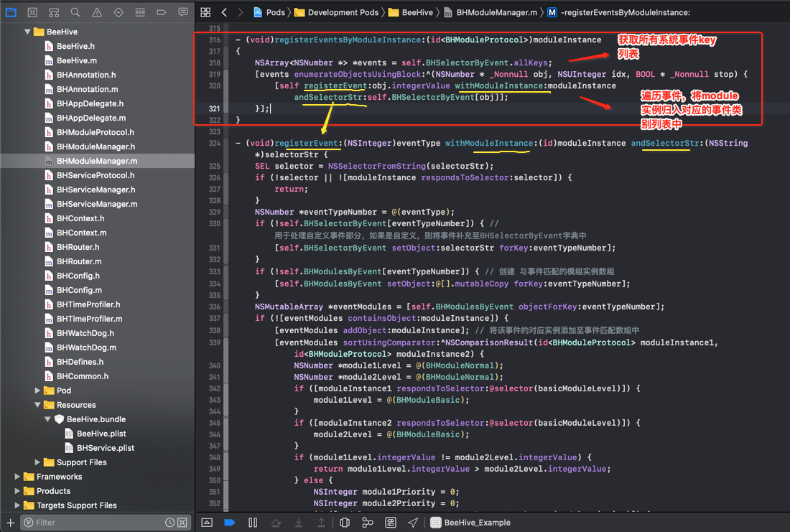Screen dimensions: 790x532
Task: Open BHServiceManager.m file
Action: [97, 204]
